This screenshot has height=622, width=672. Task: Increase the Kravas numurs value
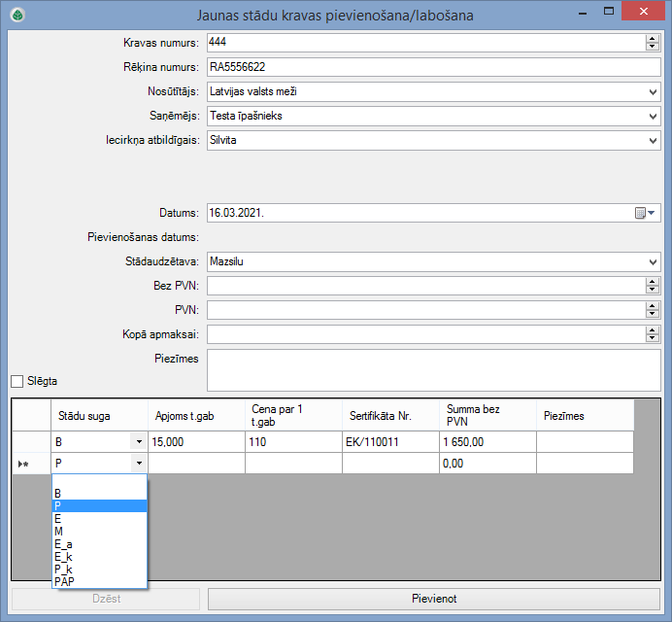(x=652, y=39)
